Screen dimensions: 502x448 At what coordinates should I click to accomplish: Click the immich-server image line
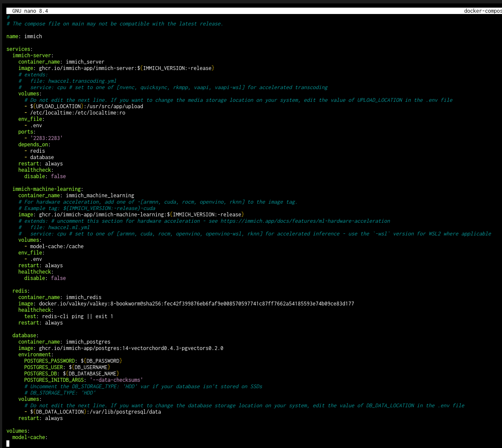(116, 68)
